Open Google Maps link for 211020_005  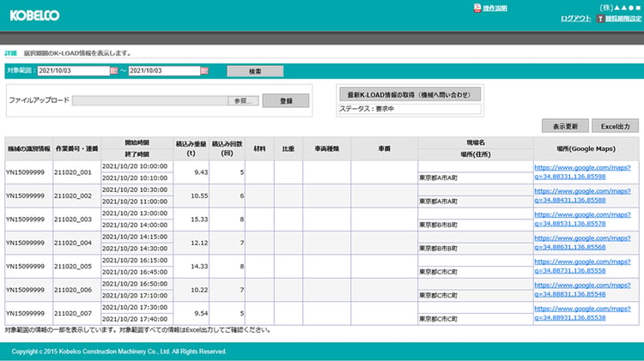coord(582,266)
